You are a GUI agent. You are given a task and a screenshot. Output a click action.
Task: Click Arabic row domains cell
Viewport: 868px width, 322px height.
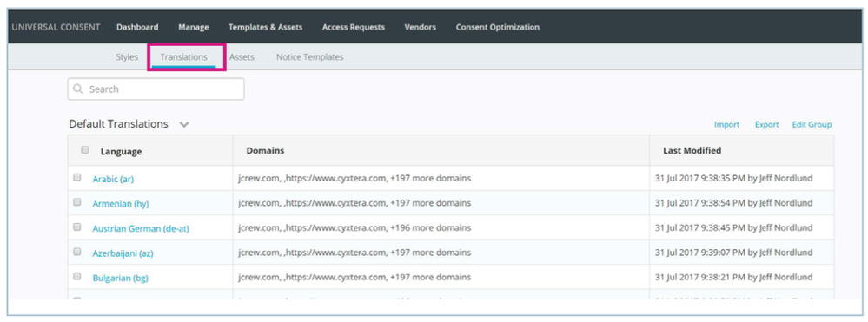(x=441, y=178)
